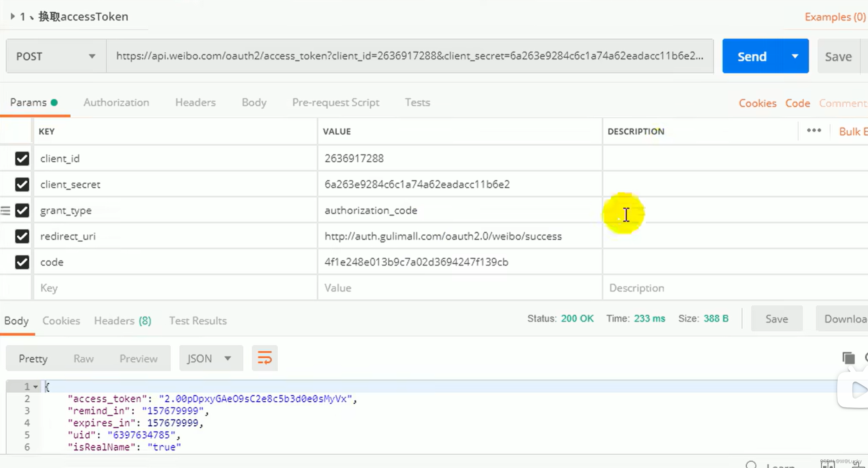Uncheck the client_id parameter checkbox

pos(22,158)
